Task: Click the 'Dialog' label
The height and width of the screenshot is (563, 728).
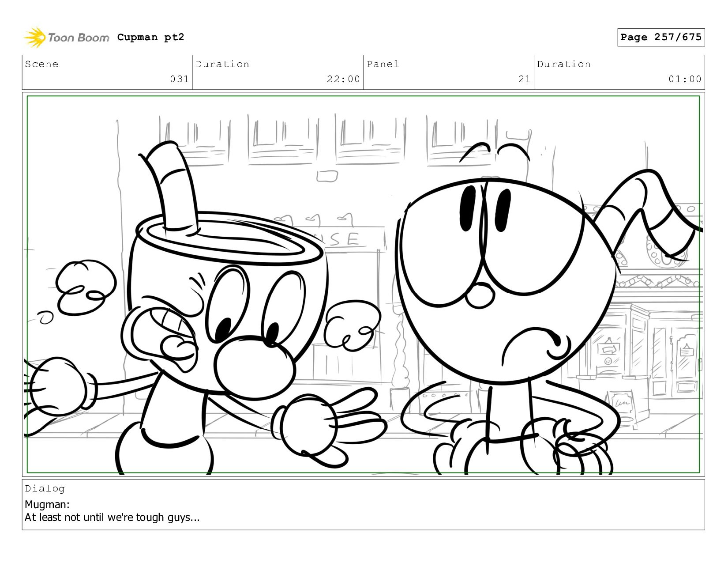Action: [45, 488]
